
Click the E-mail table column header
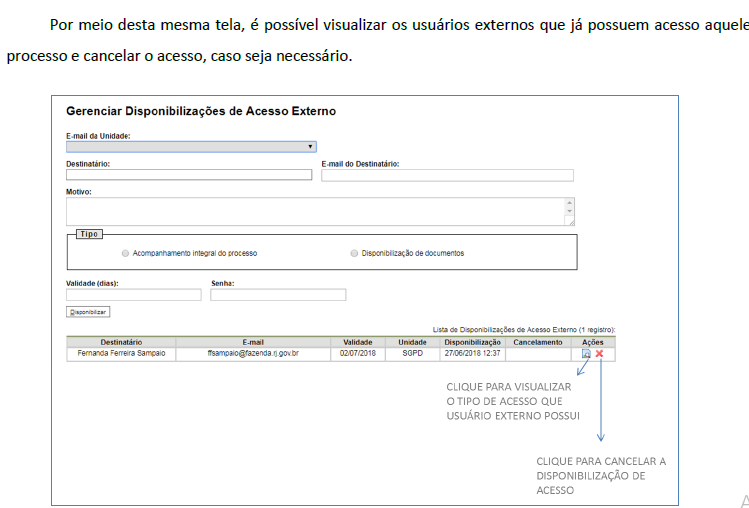click(253, 342)
